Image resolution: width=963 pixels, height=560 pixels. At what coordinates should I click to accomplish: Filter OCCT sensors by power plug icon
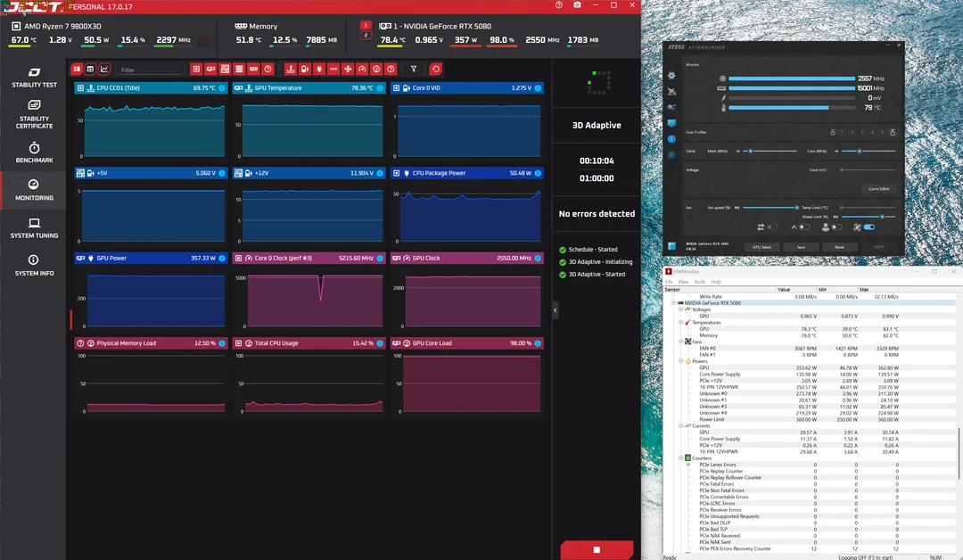pyautogui.click(x=318, y=69)
